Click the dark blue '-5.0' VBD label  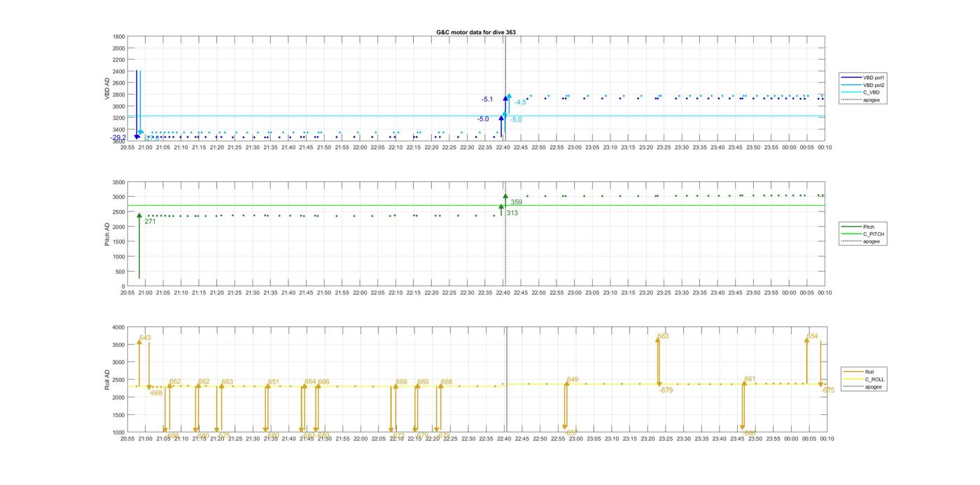483,119
